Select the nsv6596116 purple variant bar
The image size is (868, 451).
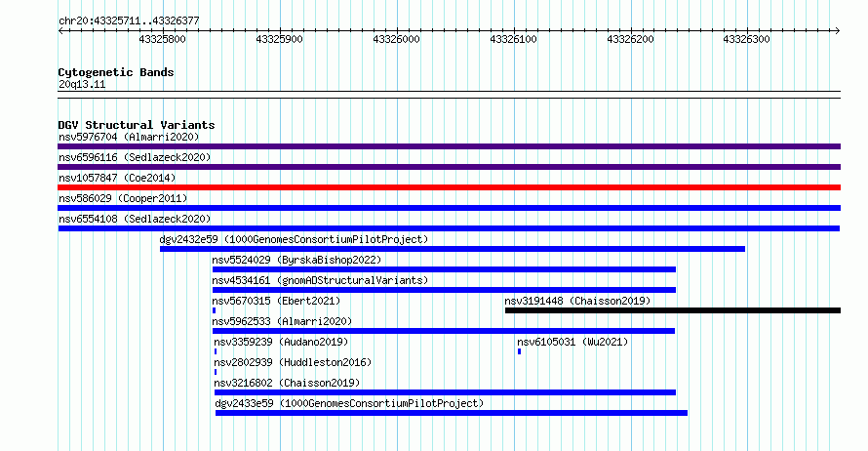[x=449, y=167]
